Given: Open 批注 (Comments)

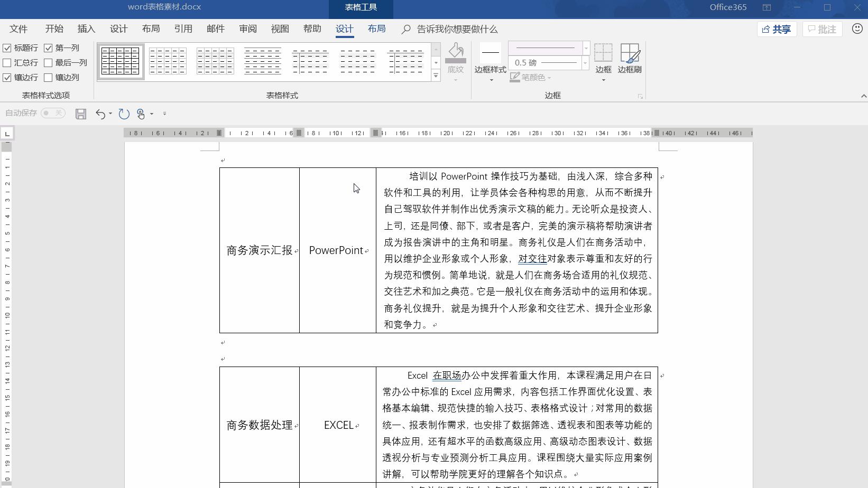Looking at the screenshot, I should click(822, 29).
